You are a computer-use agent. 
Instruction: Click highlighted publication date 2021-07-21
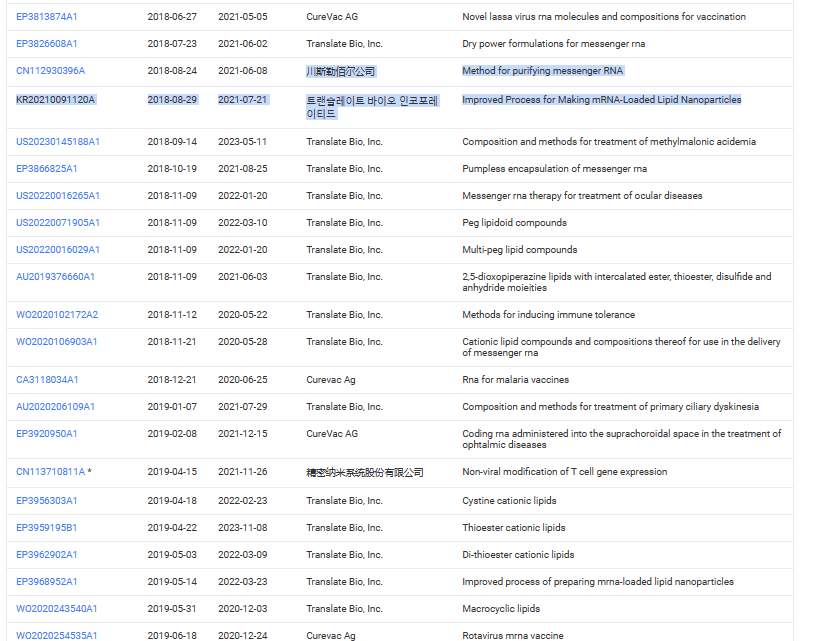click(242, 100)
